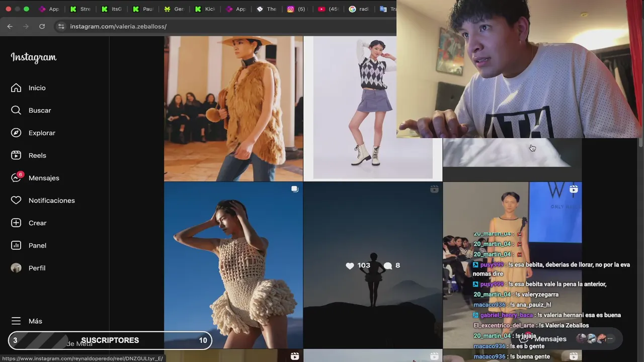Image resolution: width=644 pixels, height=362 pixels.
Task: Switch to the 'Pau' Kick tab
Action: pyautogui.click(x=143, y=9)
